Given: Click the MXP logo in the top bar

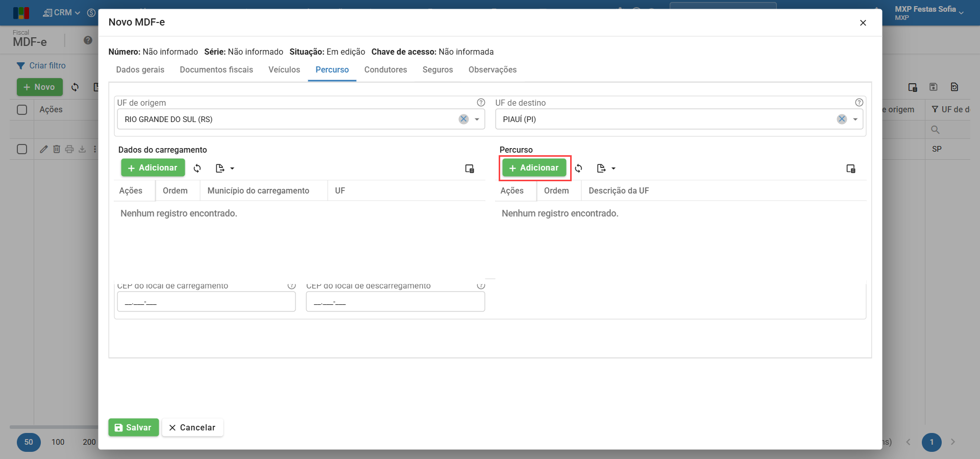Looking at the screenshot, I should pyautogui.click(x=21, y=13).
